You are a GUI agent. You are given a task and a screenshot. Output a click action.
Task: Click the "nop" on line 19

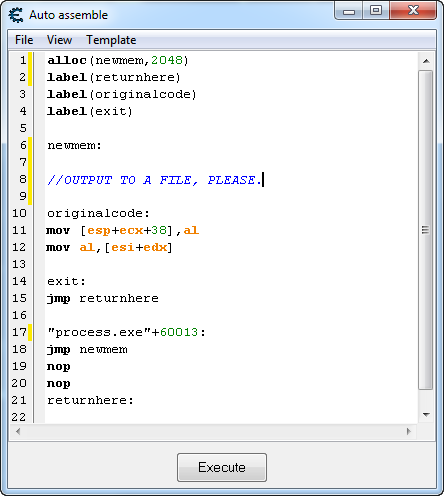[x=59, y=366]
